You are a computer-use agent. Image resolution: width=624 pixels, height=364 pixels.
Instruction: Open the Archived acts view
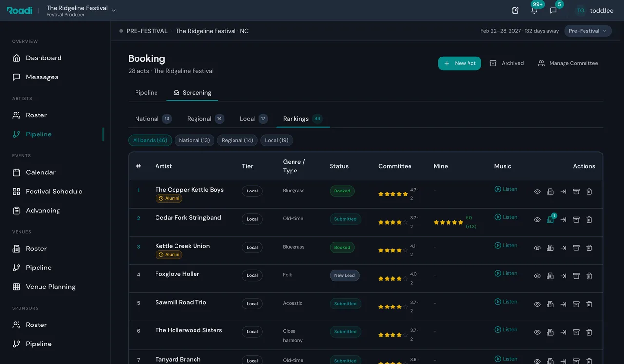[507, 63]
